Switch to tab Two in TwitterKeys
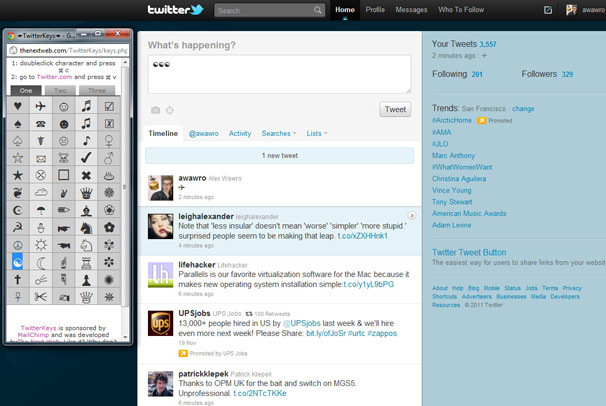 (60, 90)
